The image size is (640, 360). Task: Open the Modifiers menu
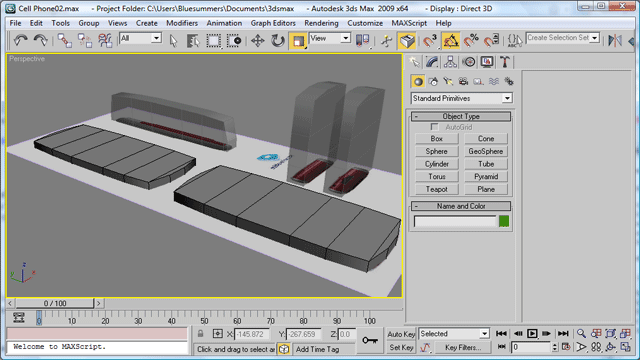click(182, 23)
